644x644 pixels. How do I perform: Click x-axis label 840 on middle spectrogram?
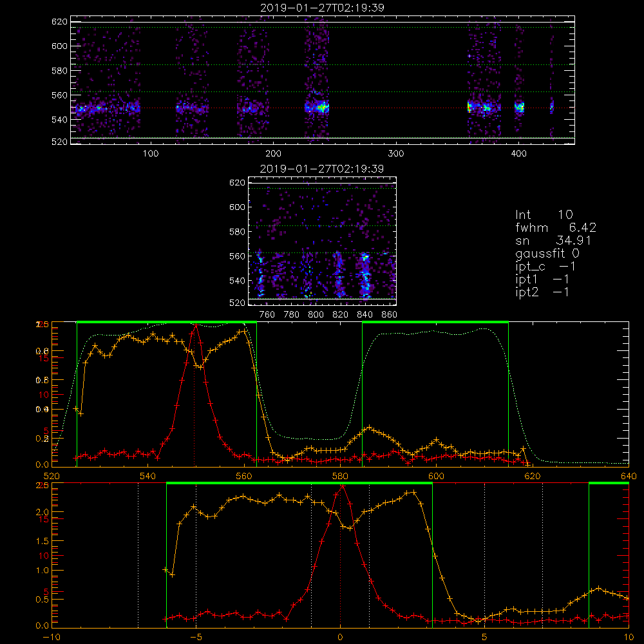coord(365,315)
